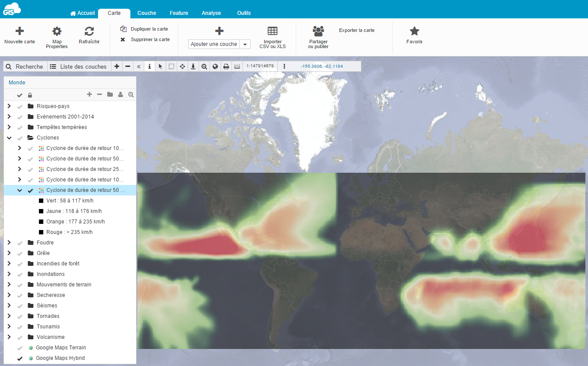Screen dimensions: 588x366
Task: Expand the Séismes folder
Action: (9, 306)
